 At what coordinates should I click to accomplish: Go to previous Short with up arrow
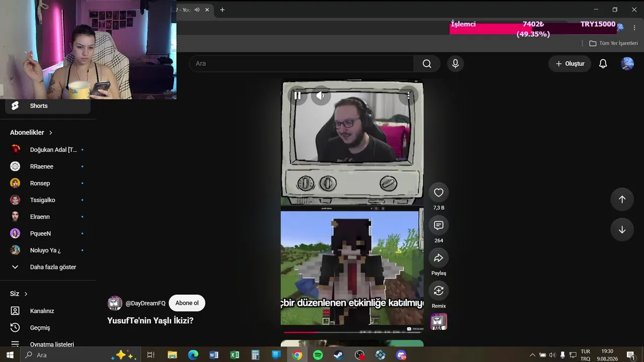(622, 200)
